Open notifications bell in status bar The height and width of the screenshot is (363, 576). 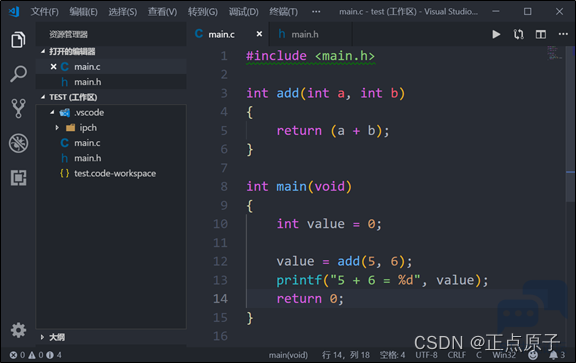[557, 355]
